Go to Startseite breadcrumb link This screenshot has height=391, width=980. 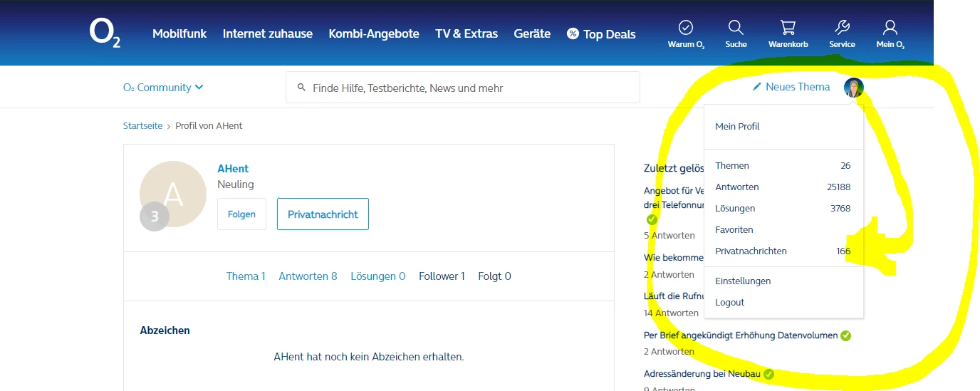coord(142,125)
